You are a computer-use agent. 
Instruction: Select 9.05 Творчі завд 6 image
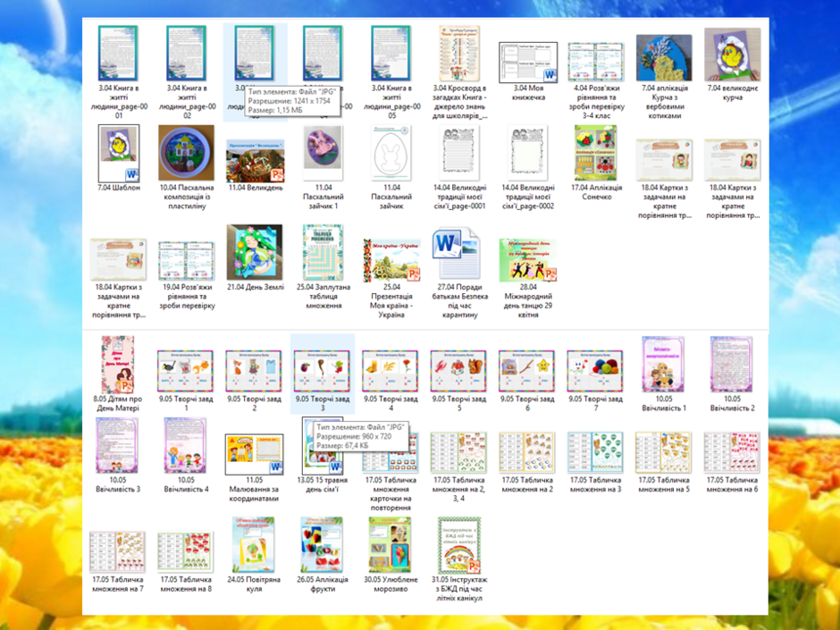pos(526,371)
